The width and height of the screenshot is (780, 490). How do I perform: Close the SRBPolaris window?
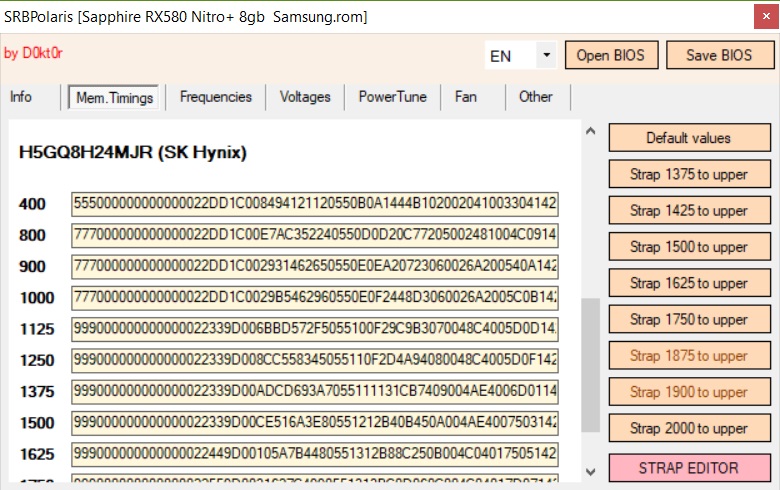(766, 17)
